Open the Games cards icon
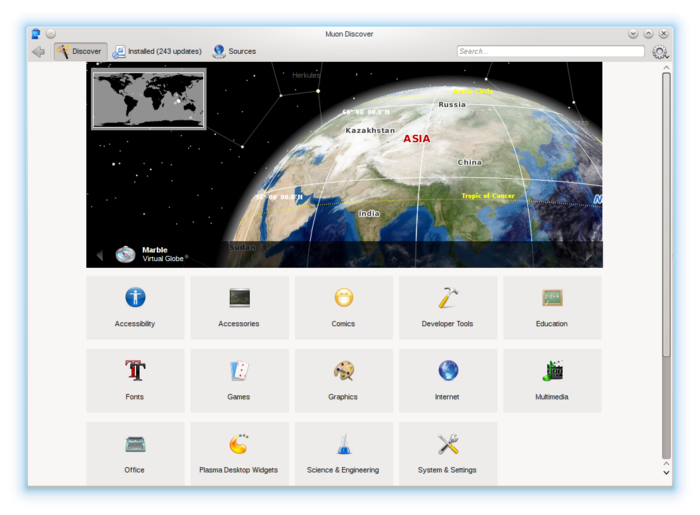The height and width of the screenshot is (515, 700). tap(240, 370)
